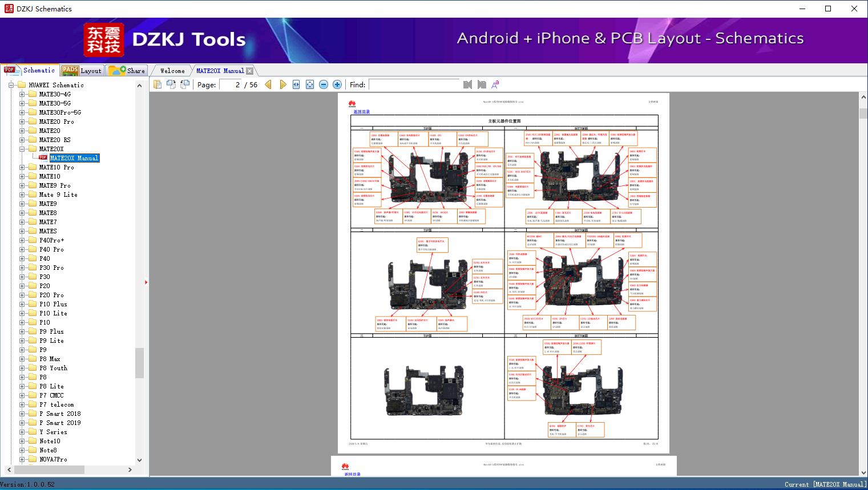868x490 pixels.
Task: Go to the previous page arrow
Action: point(268,84)
